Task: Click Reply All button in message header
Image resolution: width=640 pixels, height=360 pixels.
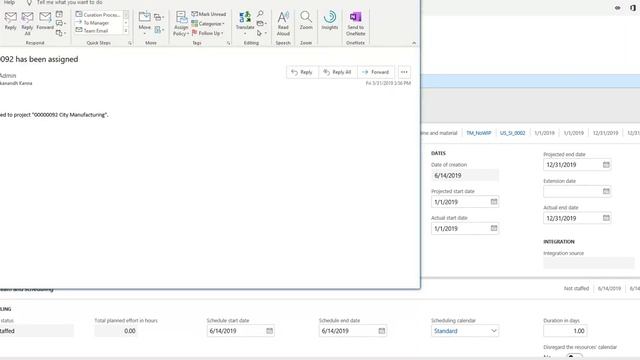Action: click(337, 72)
